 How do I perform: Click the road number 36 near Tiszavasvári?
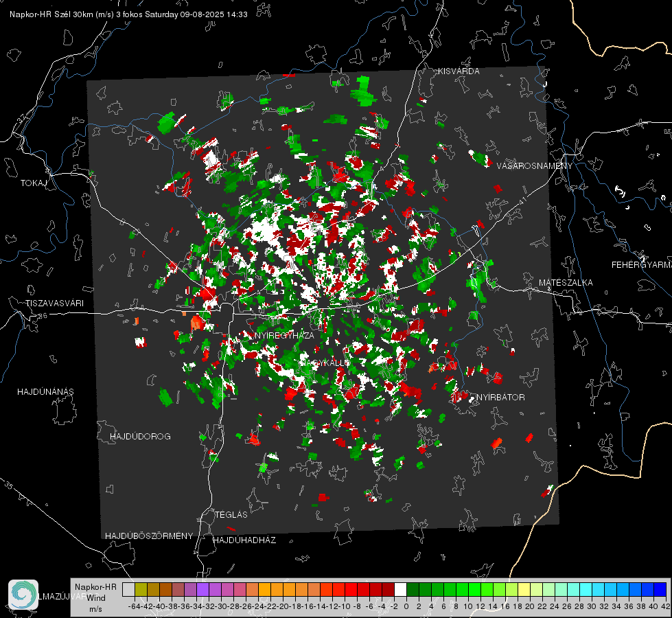[43, 316]
